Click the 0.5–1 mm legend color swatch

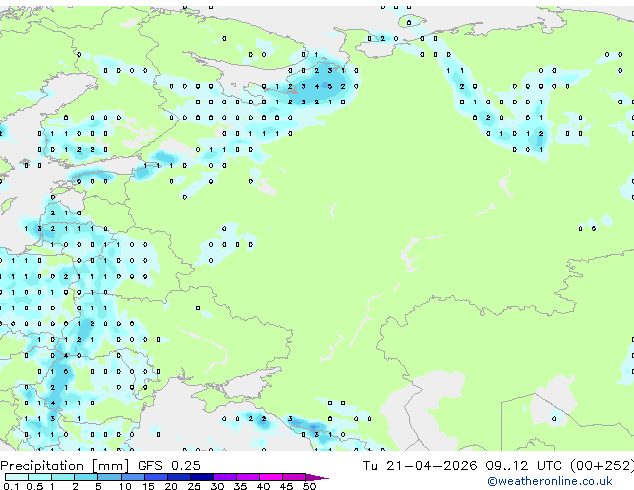point(40,477)
